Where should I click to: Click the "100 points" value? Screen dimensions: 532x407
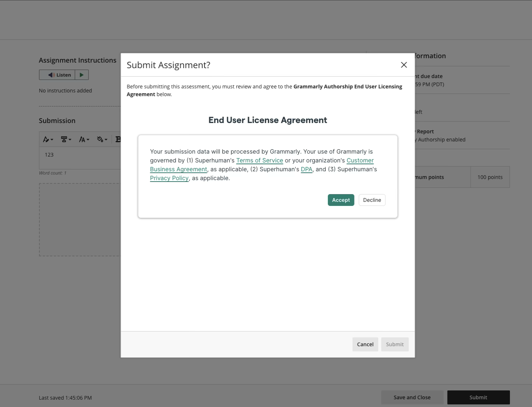[x=490, y=177]
